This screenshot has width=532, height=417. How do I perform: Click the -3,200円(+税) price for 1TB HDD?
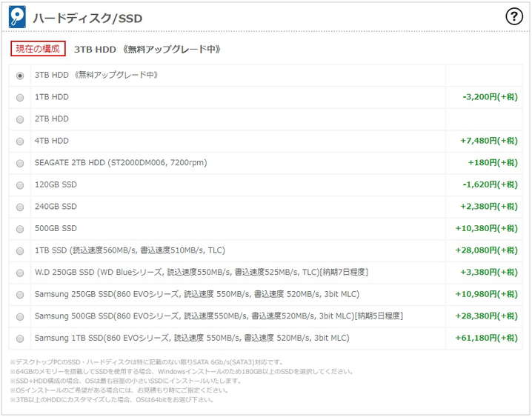click(490, 97)
